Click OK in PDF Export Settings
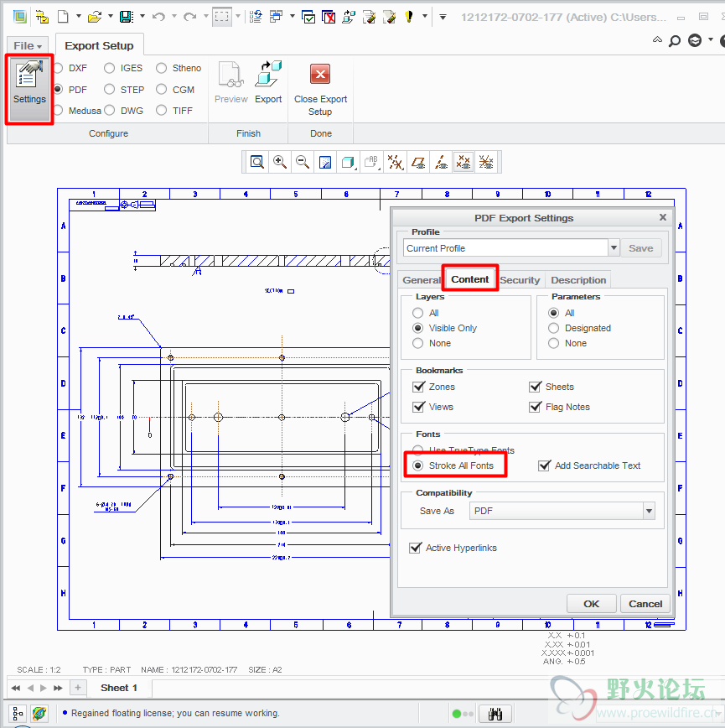Image resolution: width=725 pixels, height=728 pixels. pyautogui.click(x=591, y=604)
